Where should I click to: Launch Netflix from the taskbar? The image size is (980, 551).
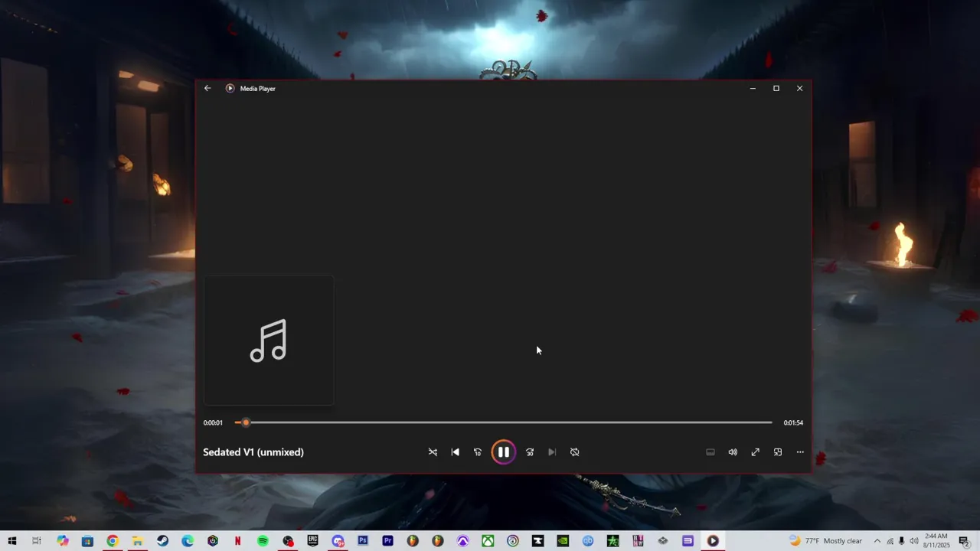coord(237,541)
